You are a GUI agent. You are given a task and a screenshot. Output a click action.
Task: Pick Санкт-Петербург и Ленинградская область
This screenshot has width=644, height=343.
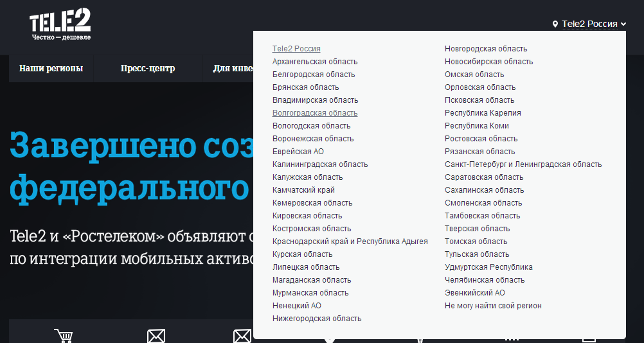pos(523,164)
